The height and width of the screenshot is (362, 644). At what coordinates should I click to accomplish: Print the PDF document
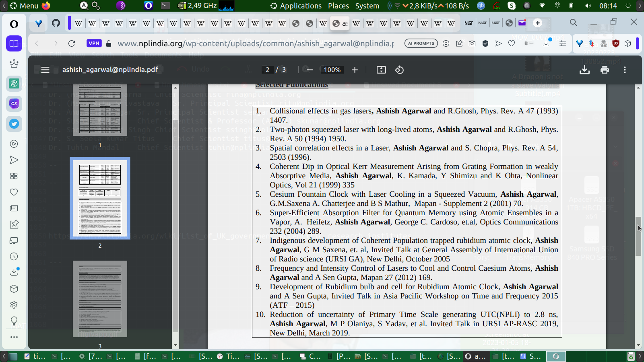605,70
